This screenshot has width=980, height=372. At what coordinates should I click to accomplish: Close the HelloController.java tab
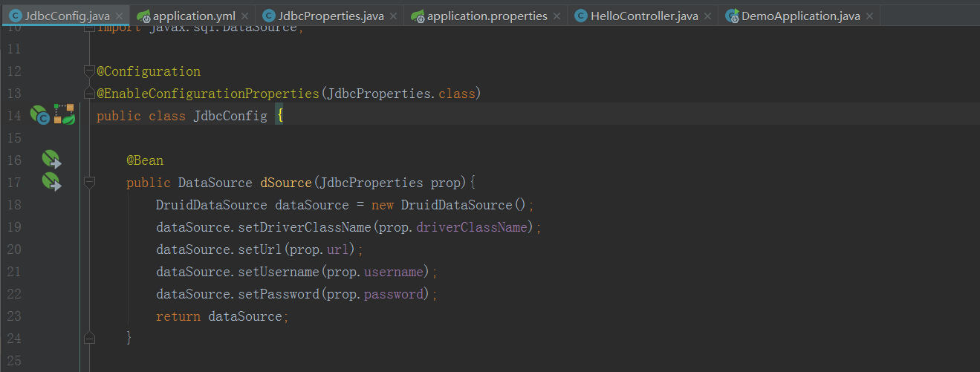(708, 16)
